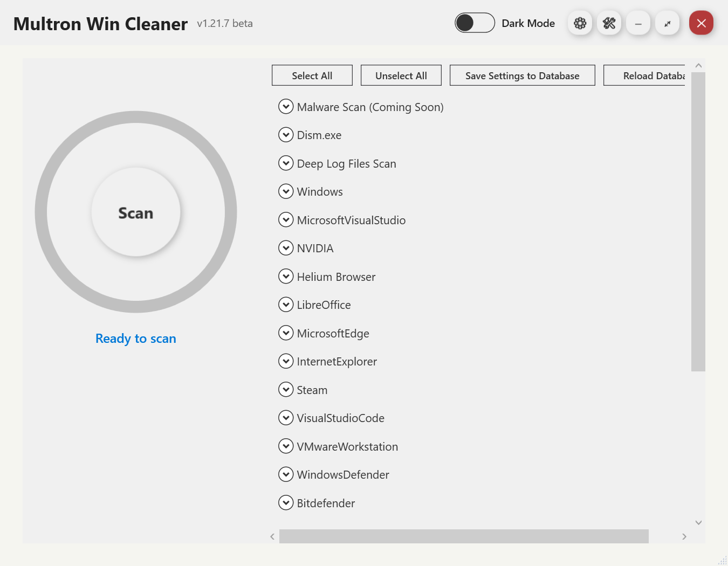Click Select All button
The height and width of the screenshot is (566, 728).
coord(312,75)
